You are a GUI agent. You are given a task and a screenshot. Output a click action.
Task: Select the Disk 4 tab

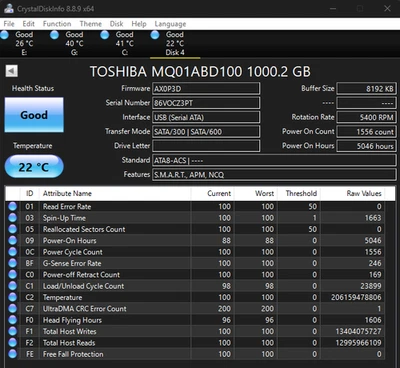click(175, 43)
